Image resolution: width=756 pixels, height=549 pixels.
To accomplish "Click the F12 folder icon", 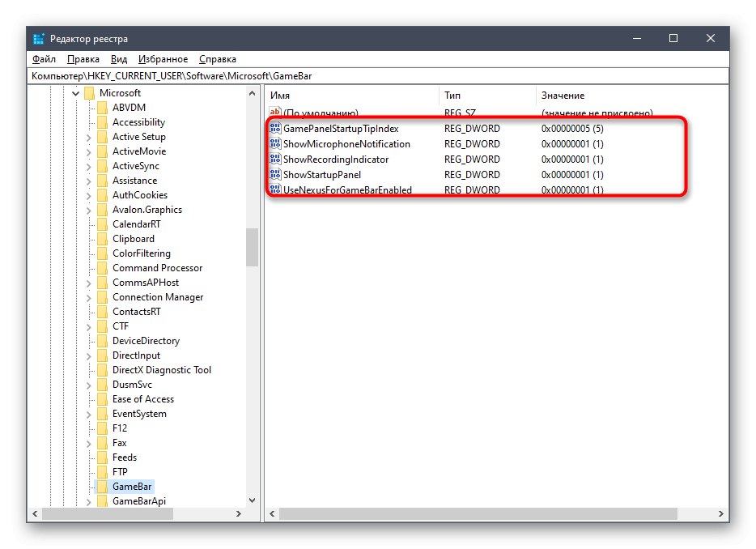I will coord(102,428).
